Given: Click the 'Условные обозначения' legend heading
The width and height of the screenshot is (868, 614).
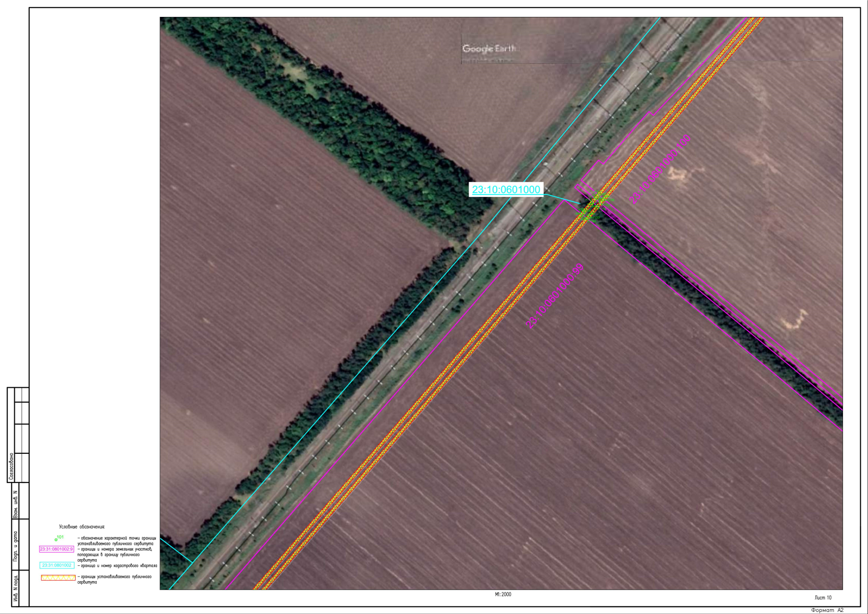Looking at the screenshot, I should click(x=82, y=527).
